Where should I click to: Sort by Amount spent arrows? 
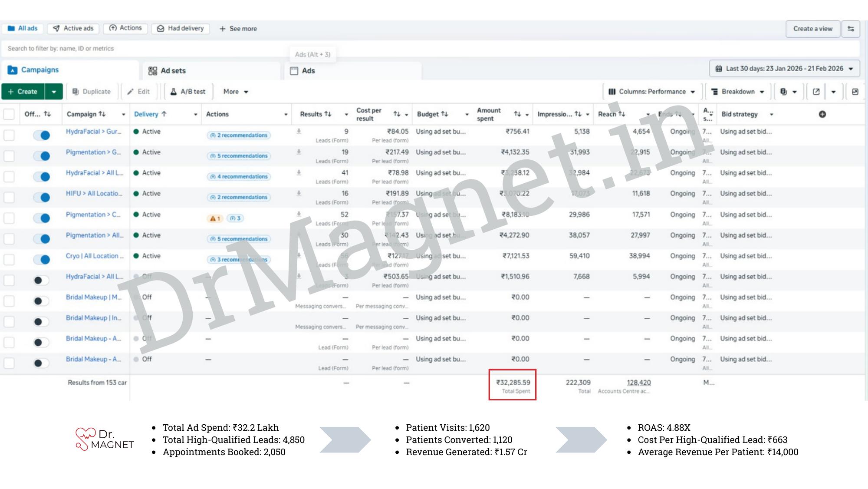(517, 114)
